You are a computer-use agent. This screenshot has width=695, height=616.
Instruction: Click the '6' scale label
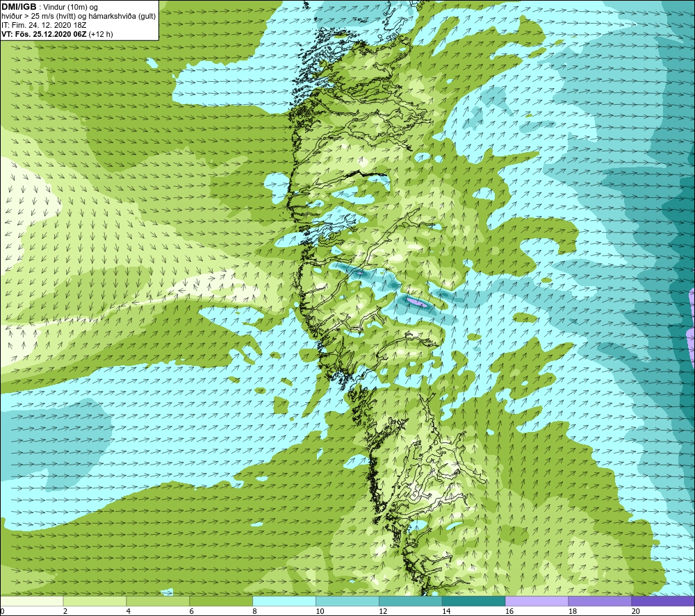tap(192, 612)
